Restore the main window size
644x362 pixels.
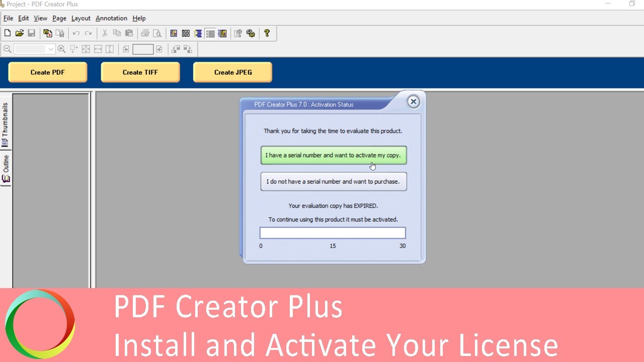pyautogui.click(x=632, y=4)
